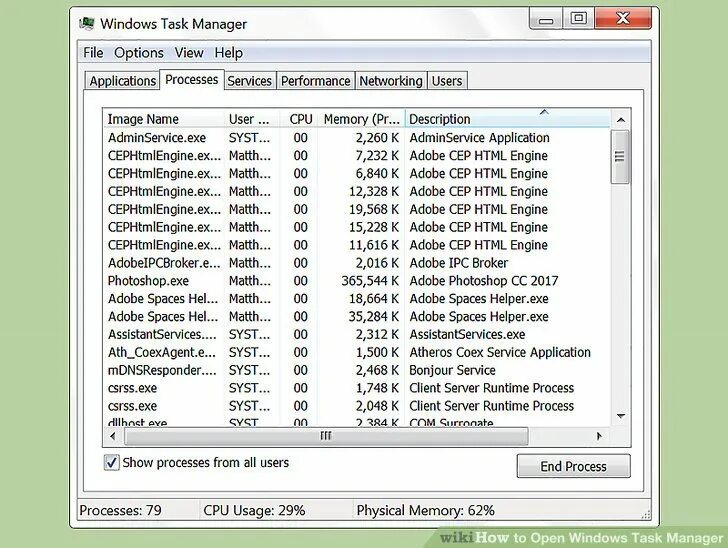Screen dimensions: 728x548
Task: Select Adobe Spaces Helper using 35,284 K
Action: (x=356, y=317)
